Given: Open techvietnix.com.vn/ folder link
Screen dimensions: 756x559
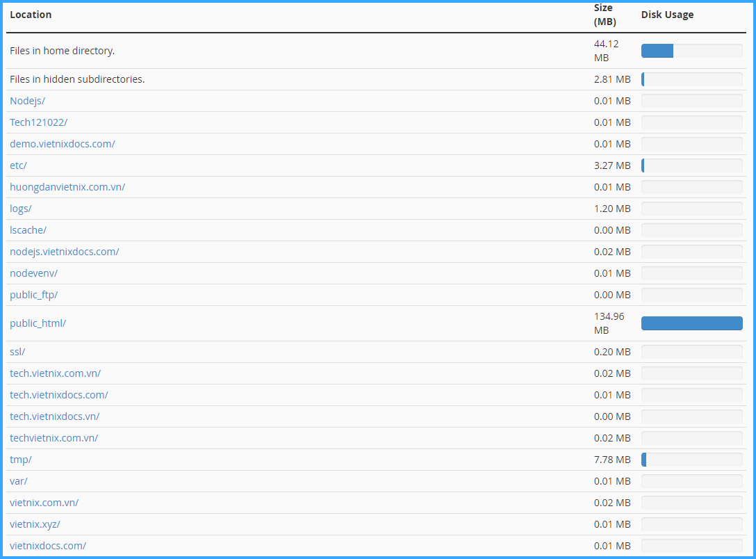Looking at the screenshot, I should (x=54, y=438).
